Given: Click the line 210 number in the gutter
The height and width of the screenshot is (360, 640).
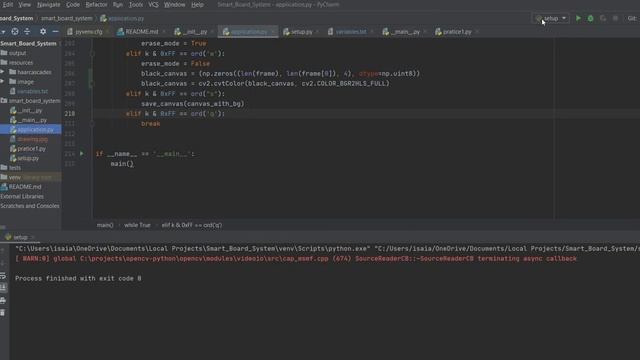Looking at the screenshot, I should click(x=70, y=113).
